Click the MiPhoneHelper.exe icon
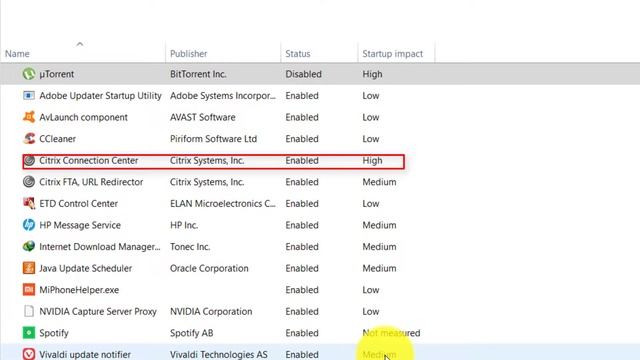Screen dimensions: 640x360 pyautogui.click(x=29, y=290)
